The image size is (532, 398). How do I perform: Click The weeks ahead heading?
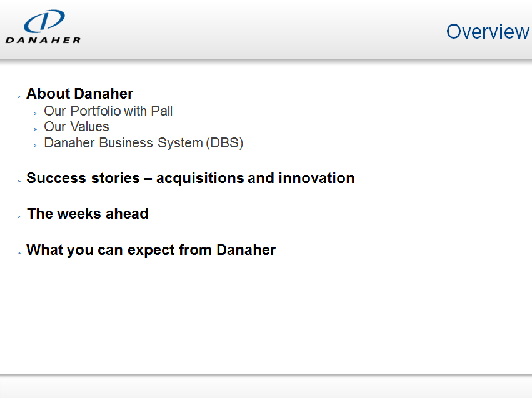88,214
